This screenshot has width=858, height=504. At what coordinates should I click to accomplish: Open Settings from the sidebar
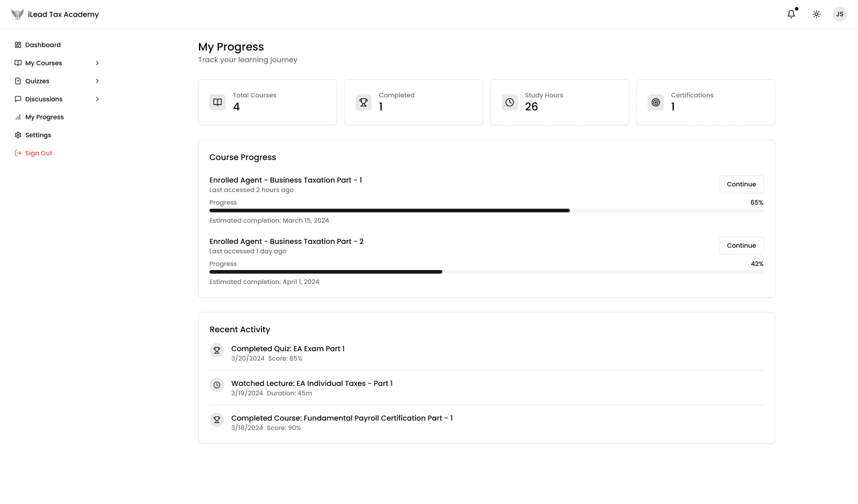pos(38,135)
